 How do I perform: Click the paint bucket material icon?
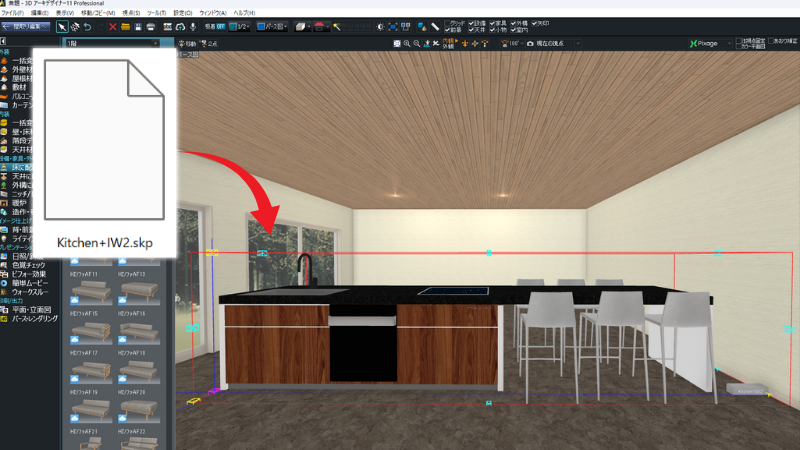pyautogui.click(x=422, y=27)
